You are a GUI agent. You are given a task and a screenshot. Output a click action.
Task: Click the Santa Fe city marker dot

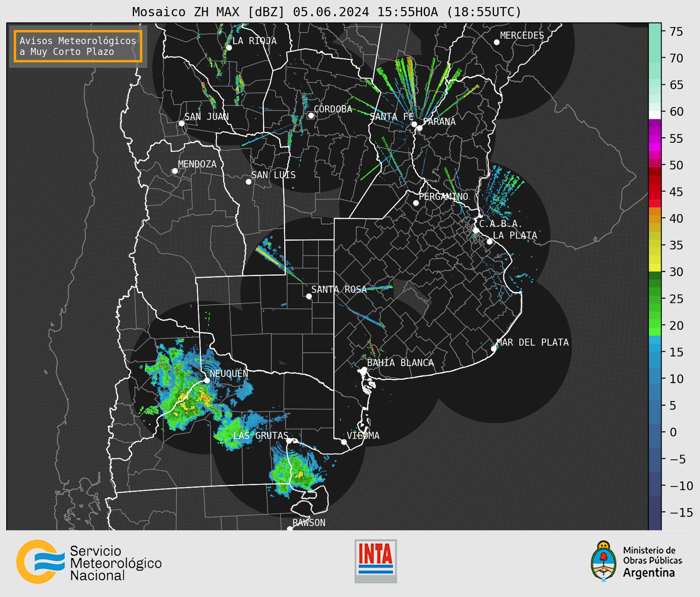[x=414, y=124]
